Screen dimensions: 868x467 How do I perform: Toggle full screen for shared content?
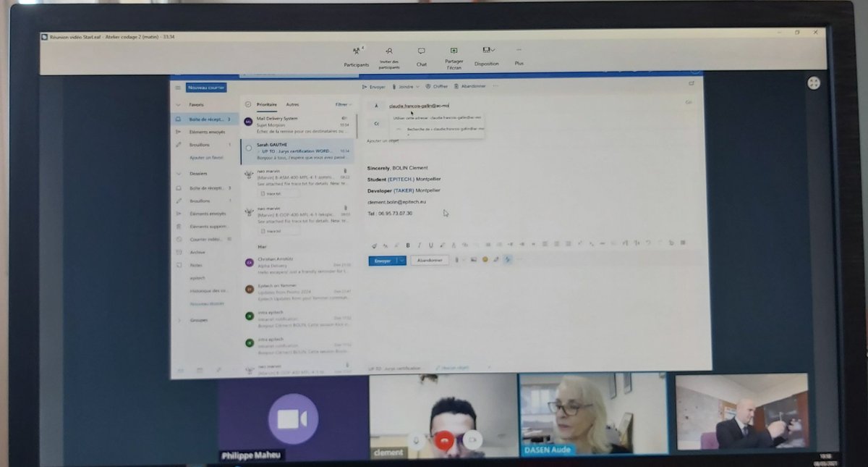(x=814, y=83)
